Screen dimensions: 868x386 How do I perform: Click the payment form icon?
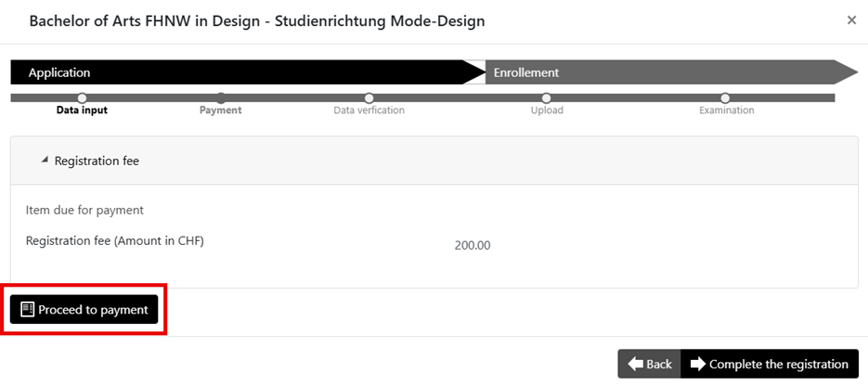click(27, 310)
